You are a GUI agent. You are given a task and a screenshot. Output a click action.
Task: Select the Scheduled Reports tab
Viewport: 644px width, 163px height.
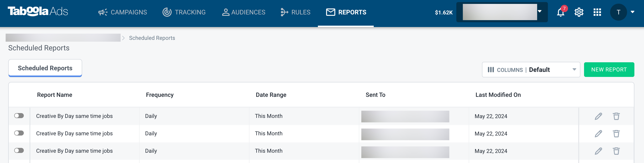tap(45, 68)
